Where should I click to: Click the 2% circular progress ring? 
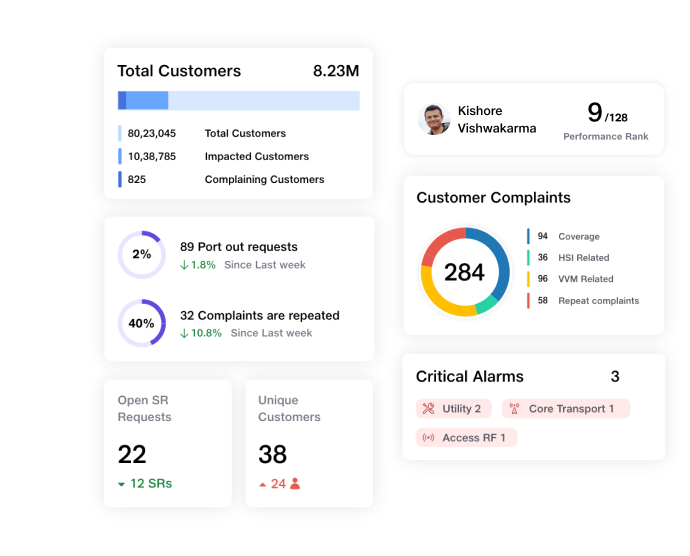tap(142, 255)
